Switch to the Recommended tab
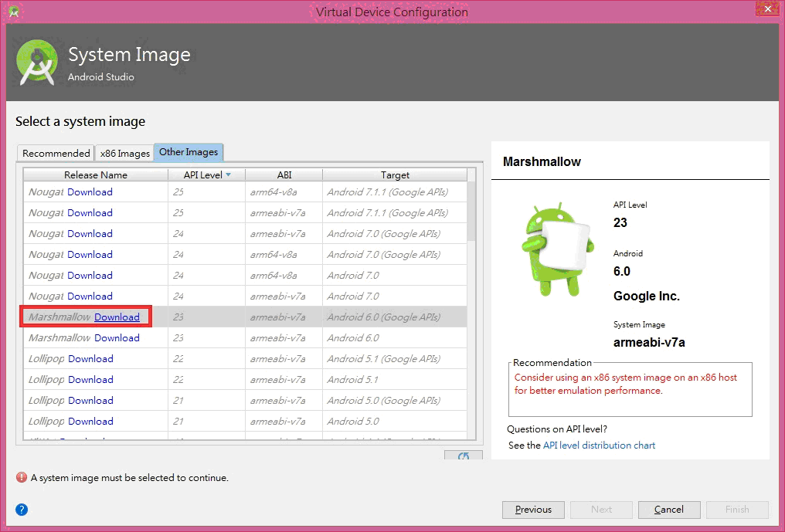 click(x=56, y=153)
